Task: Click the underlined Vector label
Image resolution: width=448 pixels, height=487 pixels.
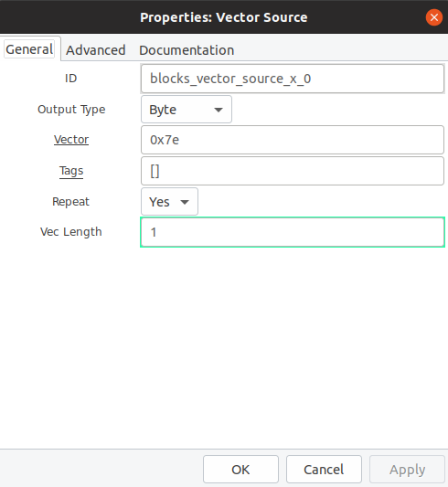Action: point(71,140)
